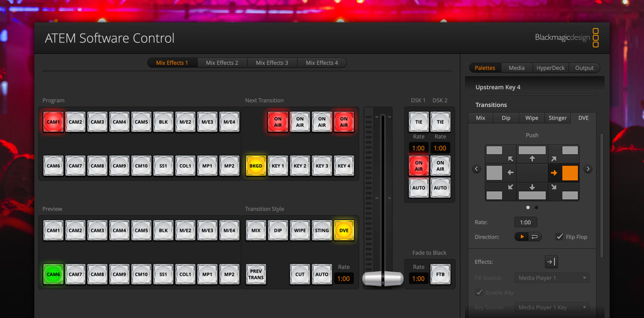
Task: Open the HyperDeck tab
Action: [550, 68]
